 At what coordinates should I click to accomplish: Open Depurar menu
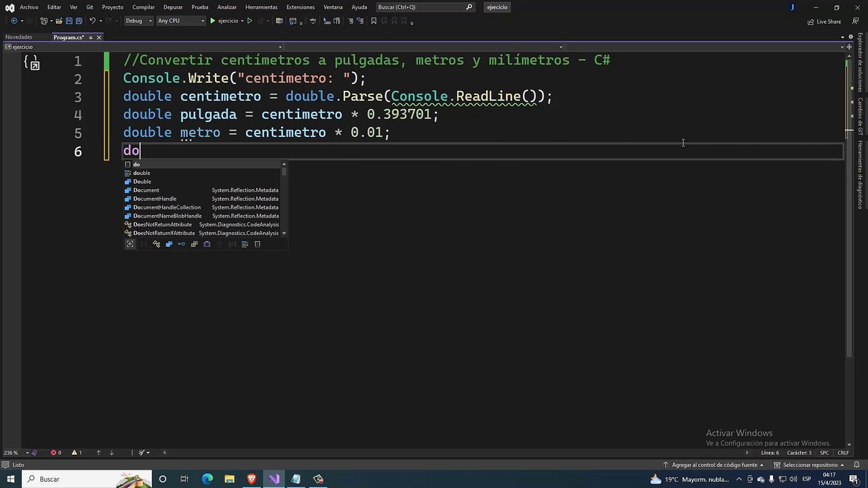point(173,7)
